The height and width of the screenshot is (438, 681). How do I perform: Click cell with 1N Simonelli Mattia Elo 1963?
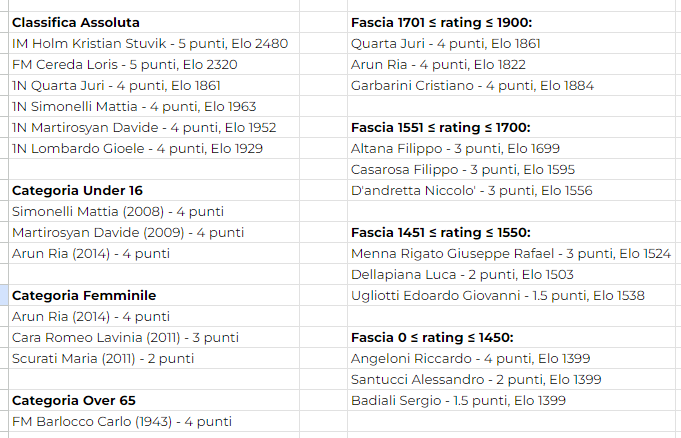click(154, 106)
